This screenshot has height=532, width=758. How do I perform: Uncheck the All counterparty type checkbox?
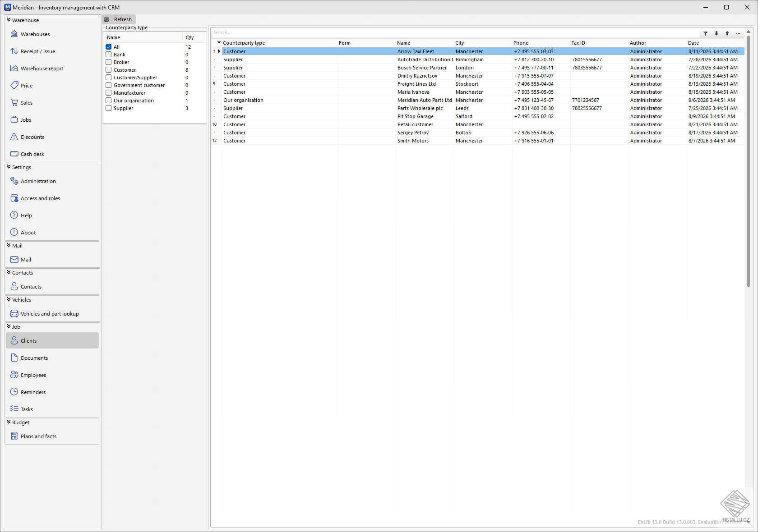coord(109,47)
